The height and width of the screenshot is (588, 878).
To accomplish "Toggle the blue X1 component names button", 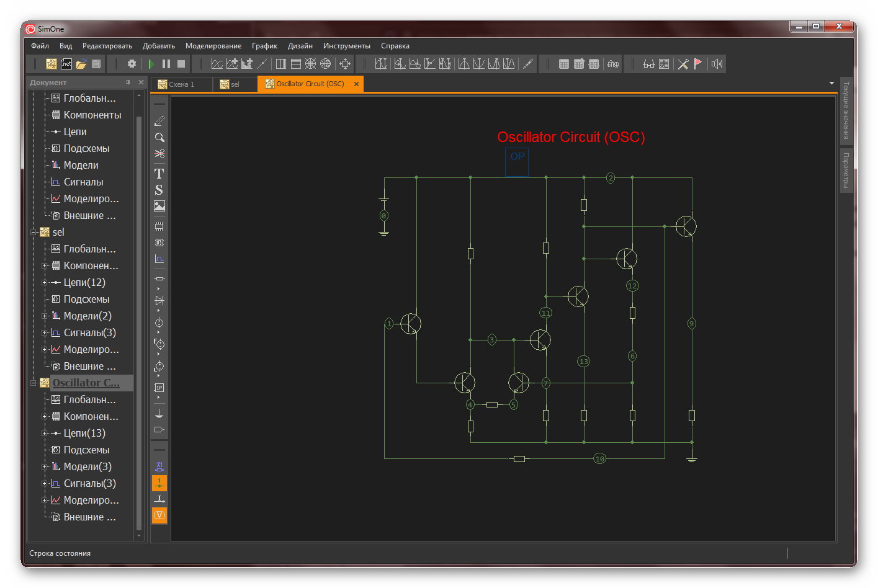I will 159,466.
